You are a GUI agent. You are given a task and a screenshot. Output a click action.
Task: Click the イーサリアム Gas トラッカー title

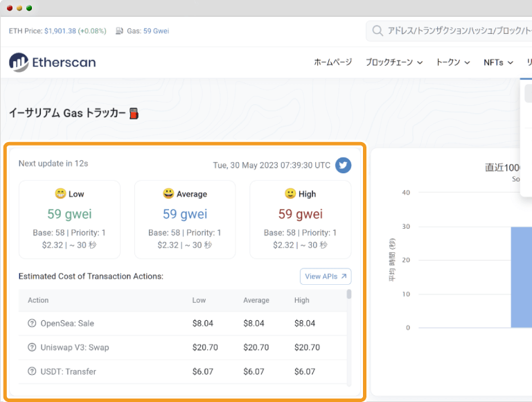pyautogui.click(x=67, y=113)
